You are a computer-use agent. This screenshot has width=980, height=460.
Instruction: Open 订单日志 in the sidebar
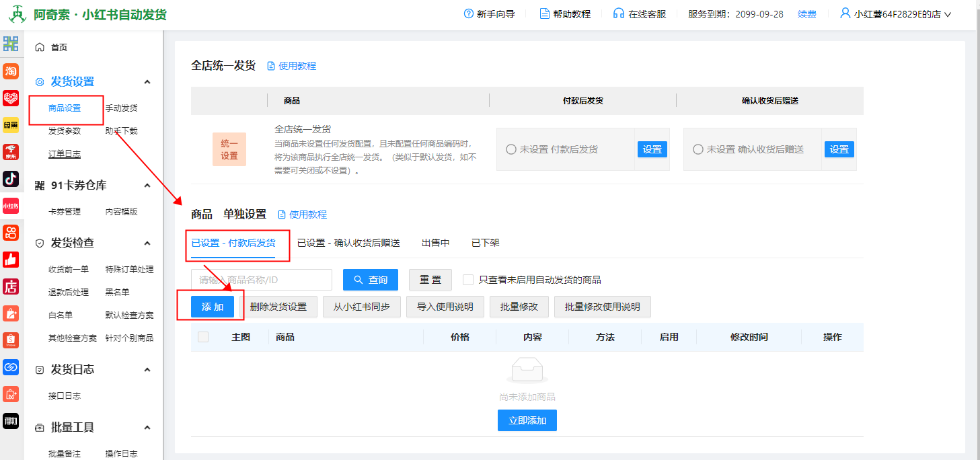[x=65, y=154]
